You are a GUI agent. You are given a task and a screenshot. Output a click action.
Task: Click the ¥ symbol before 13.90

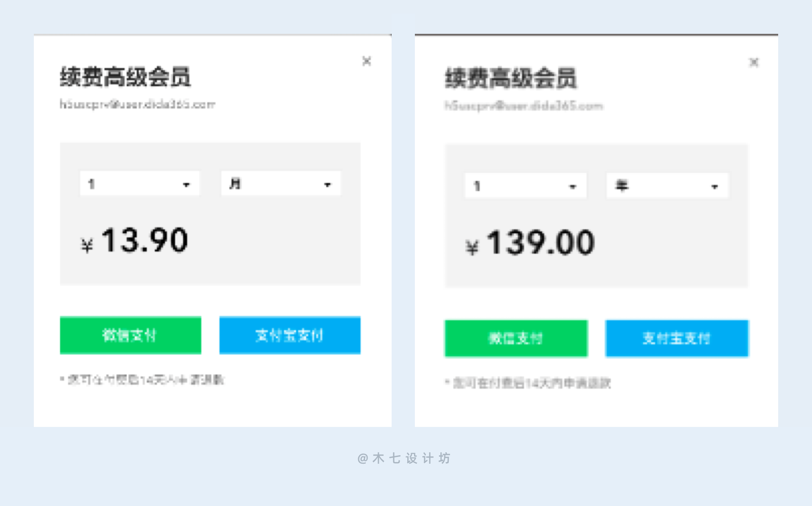tap(87, 245)
